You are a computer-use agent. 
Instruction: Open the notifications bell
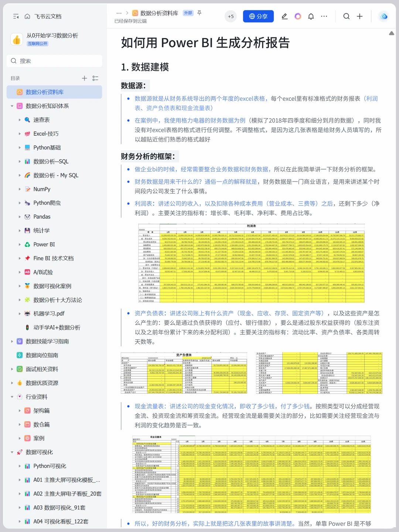pyautogui.click(x=311, y=16)
